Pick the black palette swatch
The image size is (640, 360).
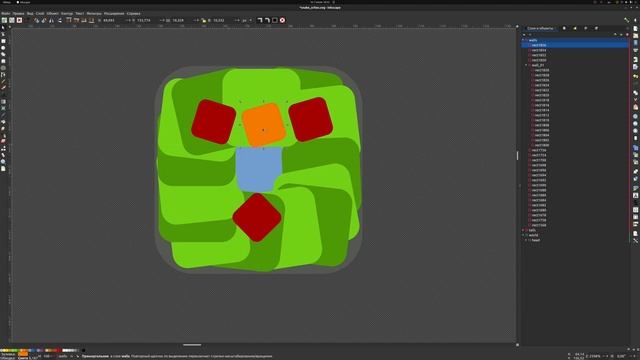tap(83, 350)
